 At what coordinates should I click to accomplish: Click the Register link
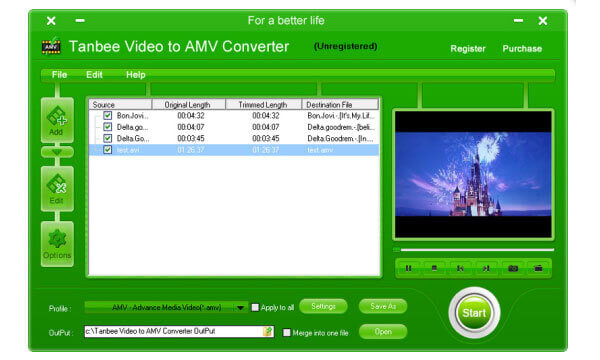pos(468,49)
